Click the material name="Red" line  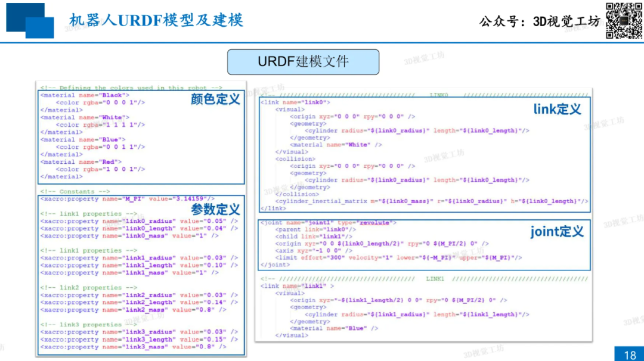tap(81, 161)
